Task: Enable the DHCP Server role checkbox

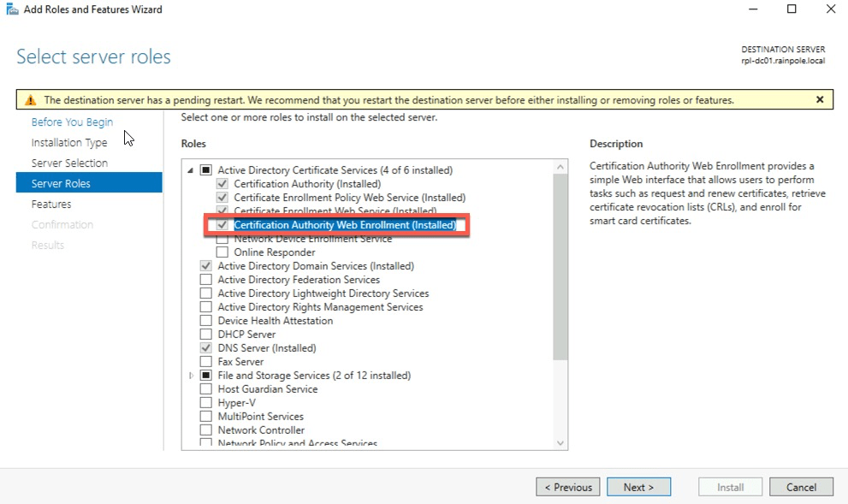Action: pyautogui.click(x=205, y=335)
